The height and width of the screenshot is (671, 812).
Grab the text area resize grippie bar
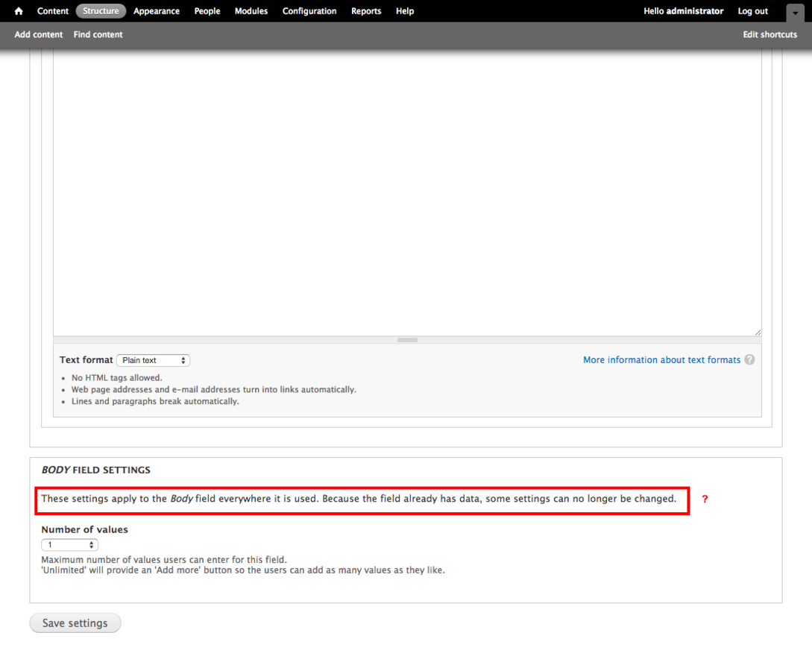coord(407,340)
